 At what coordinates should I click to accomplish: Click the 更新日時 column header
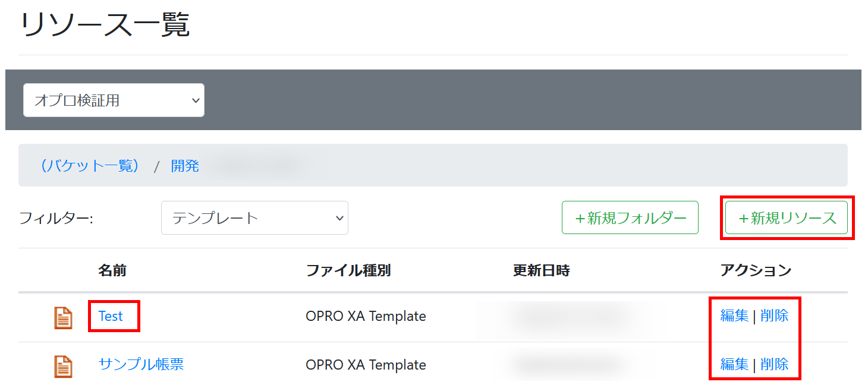click(x=541, y=271)
